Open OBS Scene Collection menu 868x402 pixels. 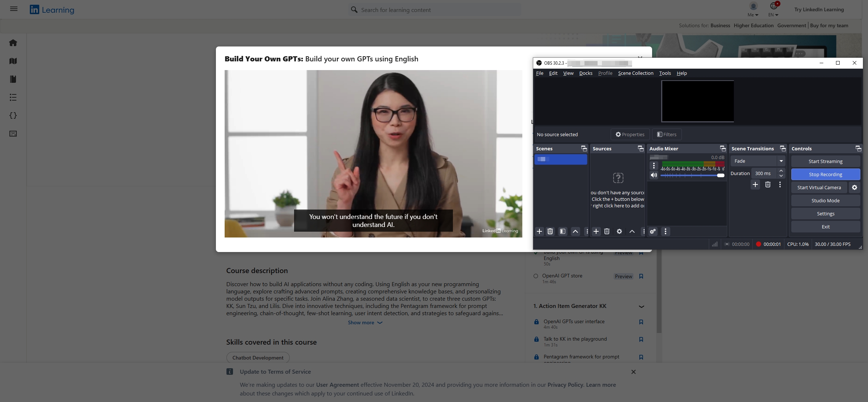tap(636, 73)
